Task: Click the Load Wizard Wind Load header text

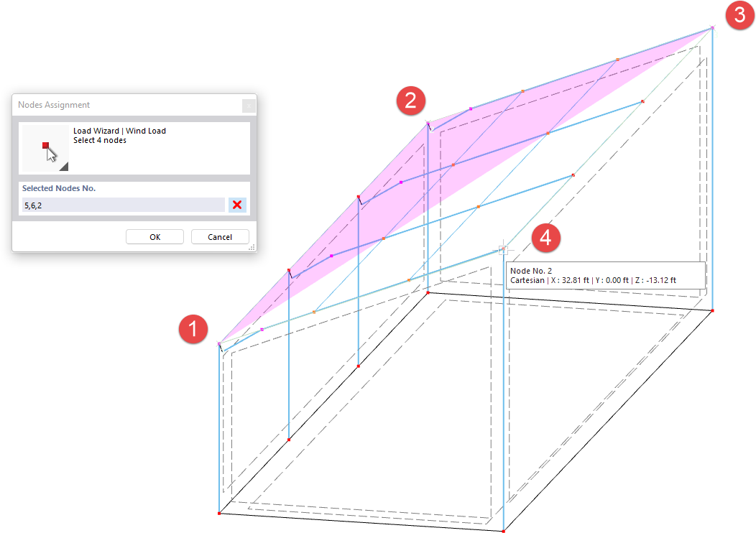Action: pos(119,131)
